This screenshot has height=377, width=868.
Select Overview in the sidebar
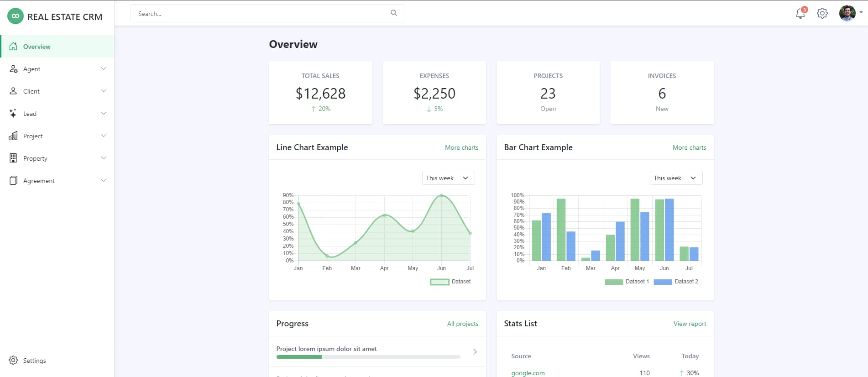tap(57, 46)
